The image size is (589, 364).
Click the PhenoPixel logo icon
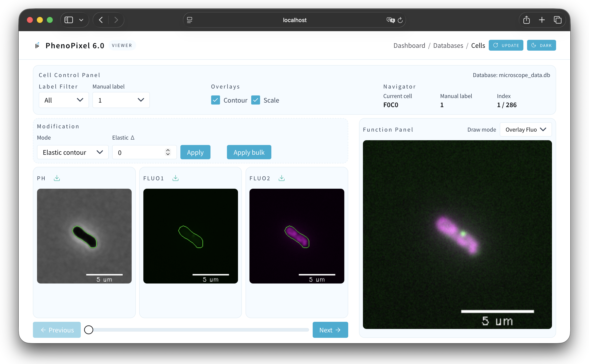tap(37, 45)
